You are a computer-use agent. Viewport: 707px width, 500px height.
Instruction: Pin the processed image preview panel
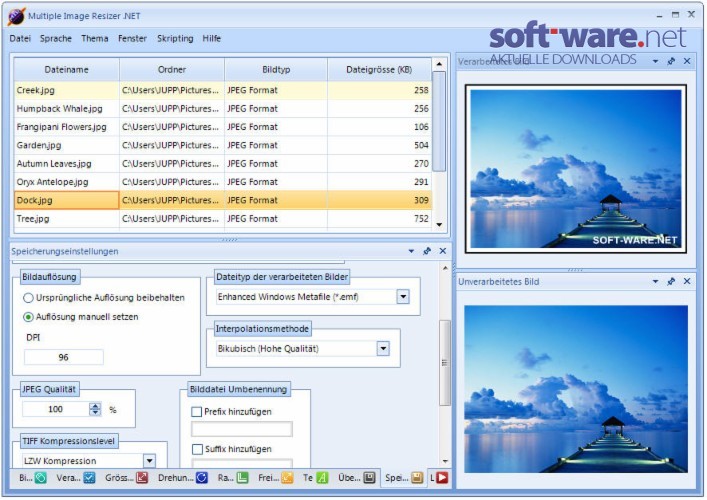coord(671,61)
